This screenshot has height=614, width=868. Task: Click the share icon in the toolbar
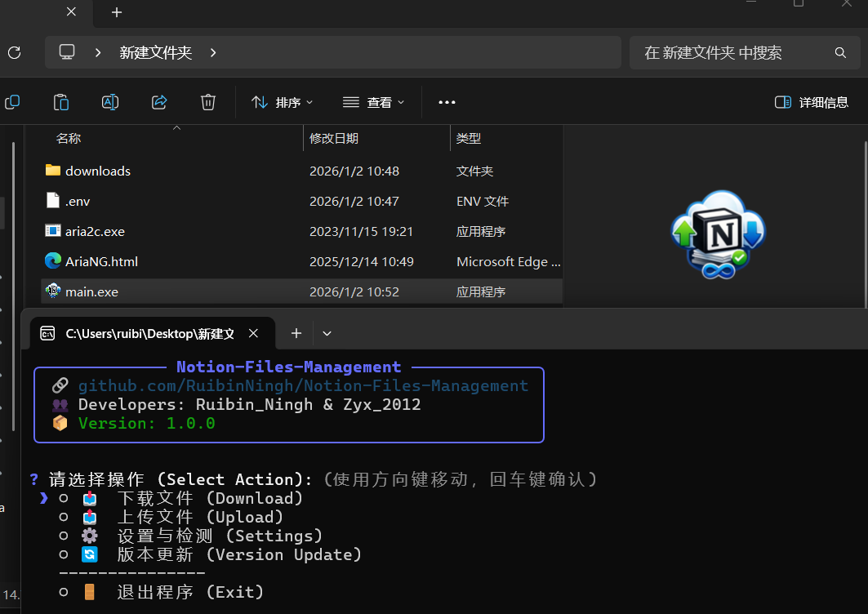159,102
